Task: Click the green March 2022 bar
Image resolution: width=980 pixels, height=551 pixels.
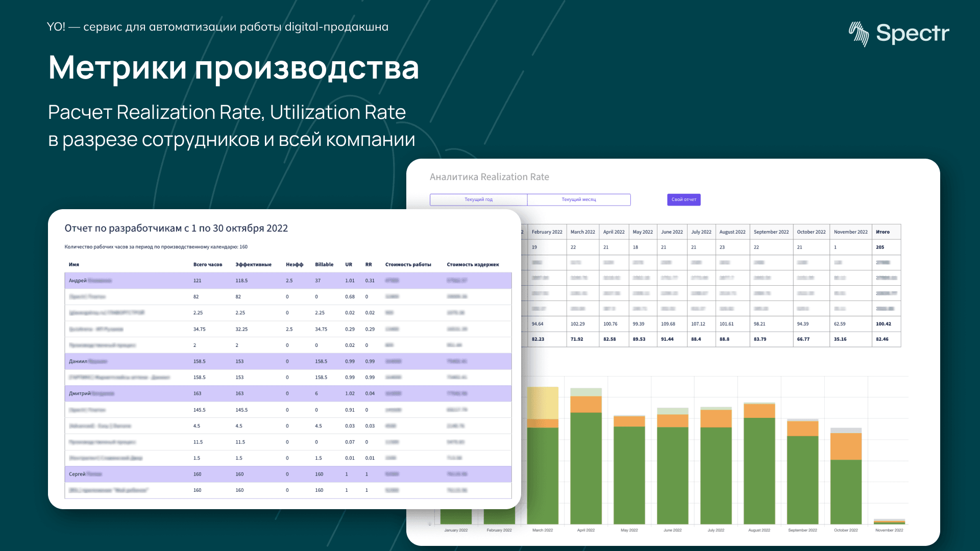Action: pyautogui.click(x=543, y=474)
